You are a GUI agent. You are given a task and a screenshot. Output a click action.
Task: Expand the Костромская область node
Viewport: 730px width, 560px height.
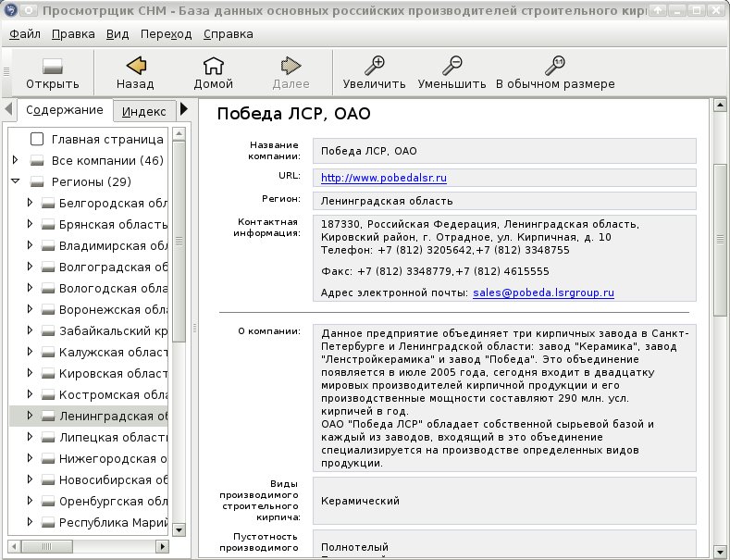[30, 394]
